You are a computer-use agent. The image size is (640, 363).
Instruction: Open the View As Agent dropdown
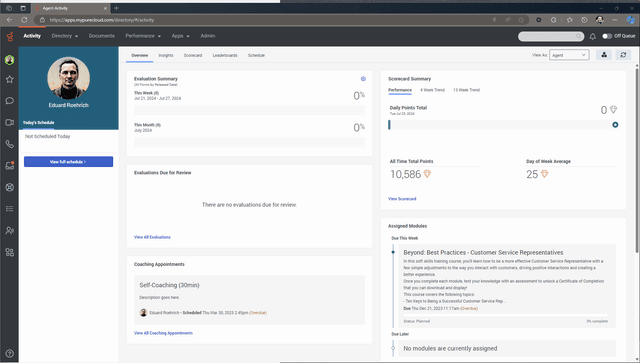569,55
